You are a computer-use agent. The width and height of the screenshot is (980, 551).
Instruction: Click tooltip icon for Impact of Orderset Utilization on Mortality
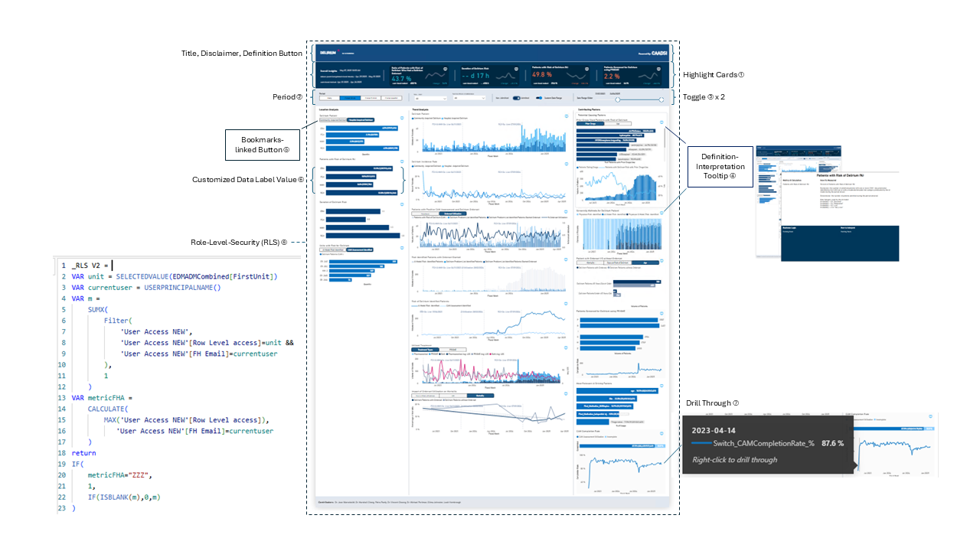click(566, 393)
